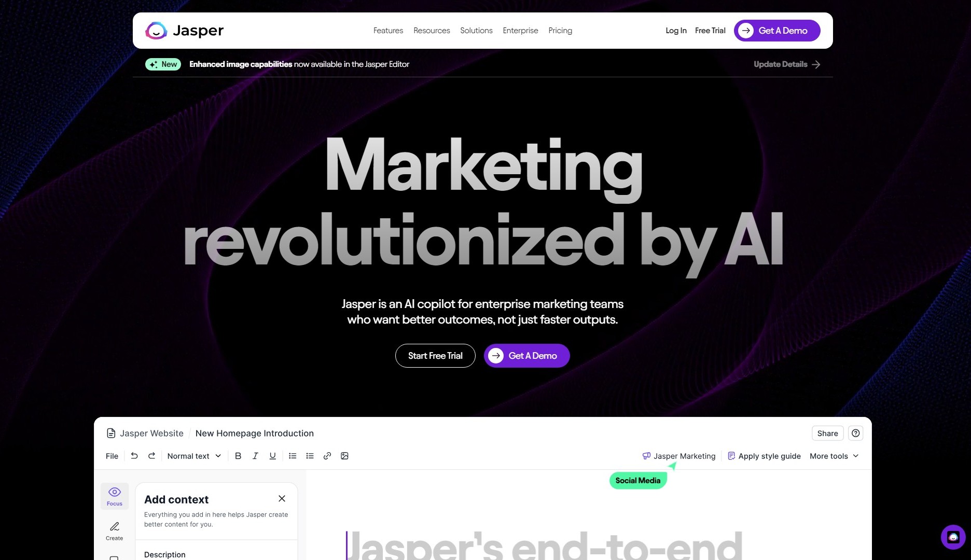The image size is (971, 560).
Task: Click the Description field label
Action: [x=165, y=555]
